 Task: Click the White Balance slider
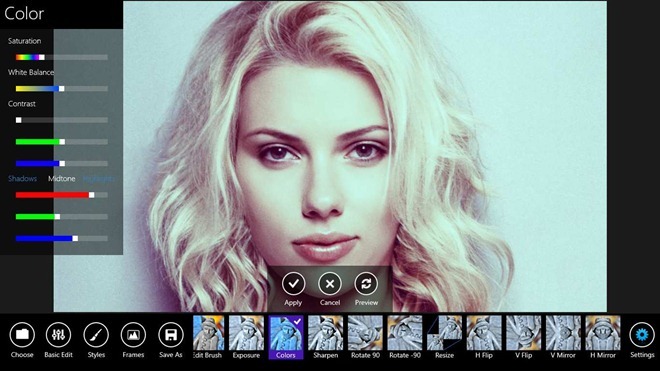61,89
